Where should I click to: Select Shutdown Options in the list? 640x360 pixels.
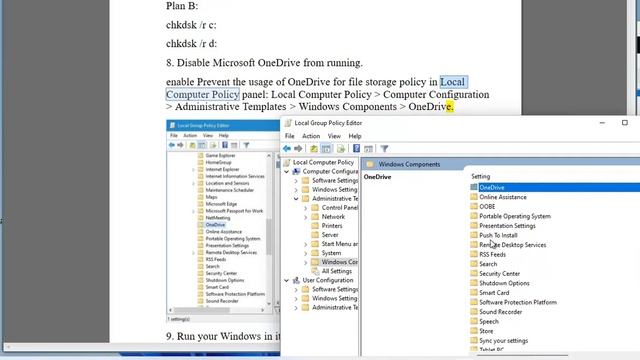504,283
